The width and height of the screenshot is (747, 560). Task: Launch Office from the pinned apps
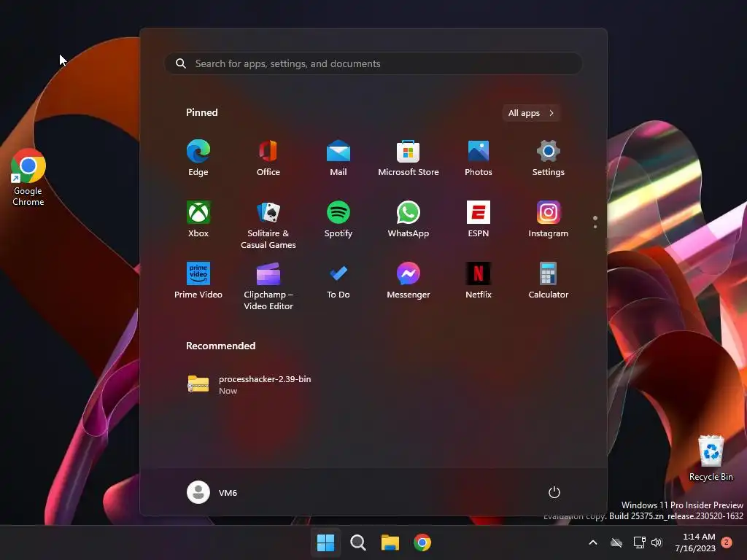[268, 158]
